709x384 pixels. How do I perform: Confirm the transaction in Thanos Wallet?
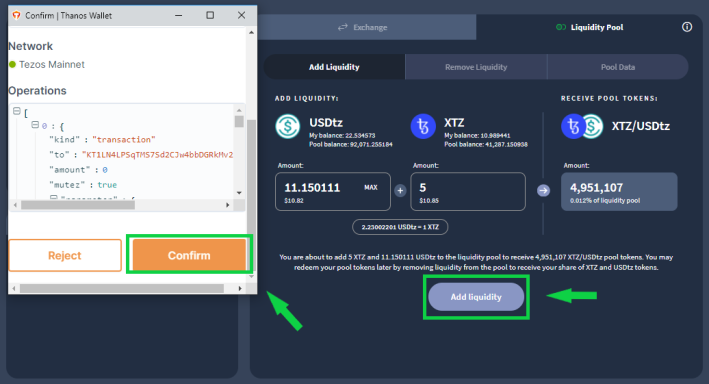[189, 256]
